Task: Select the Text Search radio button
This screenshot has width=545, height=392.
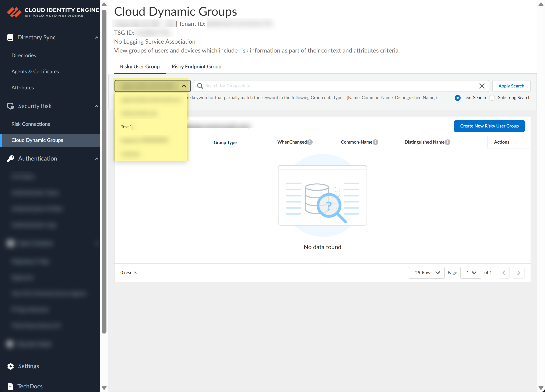Action: [458, 98]
